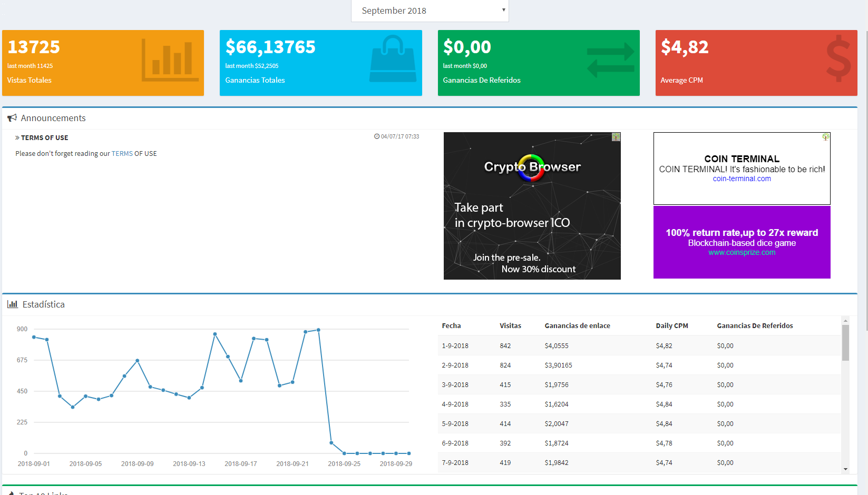Screen dimensions: 868x495
Task: Click the Ganancias De Referidos column header
Action: [755, 326]
